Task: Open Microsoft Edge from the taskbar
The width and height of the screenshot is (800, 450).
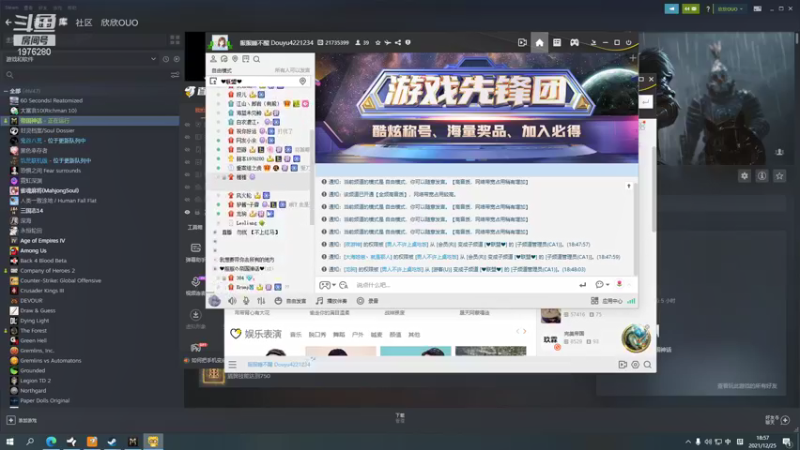Action: (51, 441)
